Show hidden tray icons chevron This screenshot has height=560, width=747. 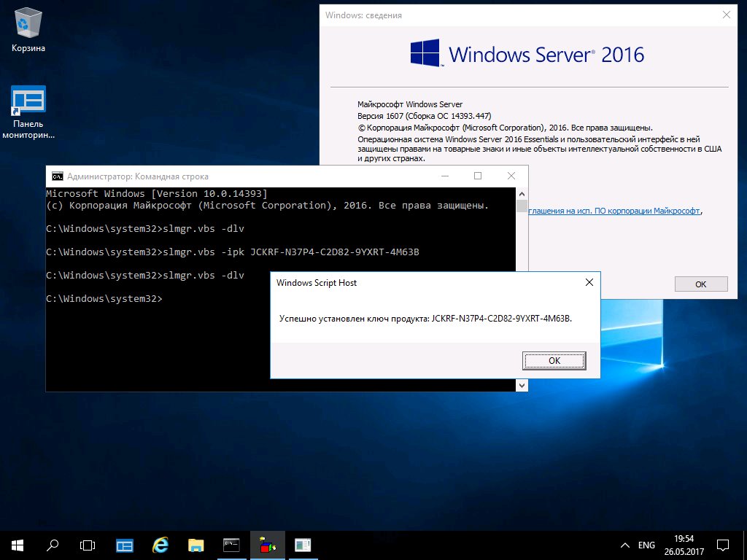[625, 545]
